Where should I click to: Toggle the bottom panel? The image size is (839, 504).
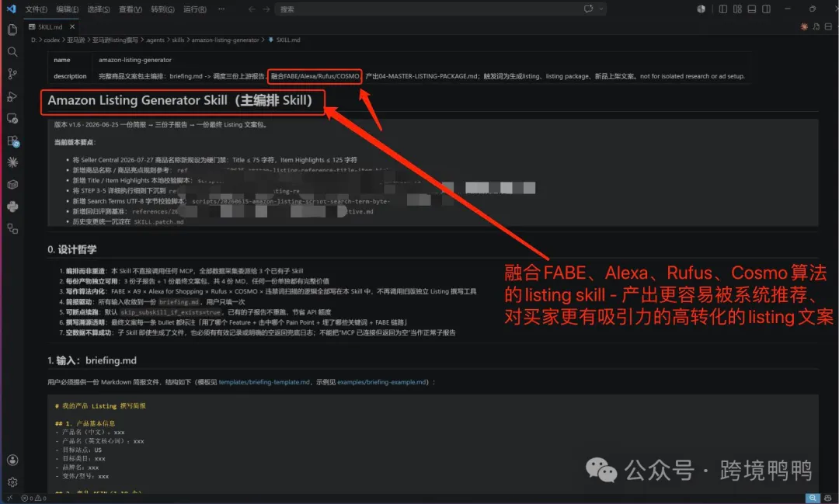[x=752, y=9]
